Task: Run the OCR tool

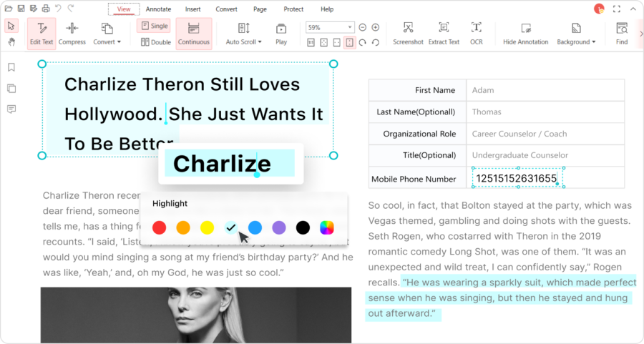Action: (x=477, y=34)
